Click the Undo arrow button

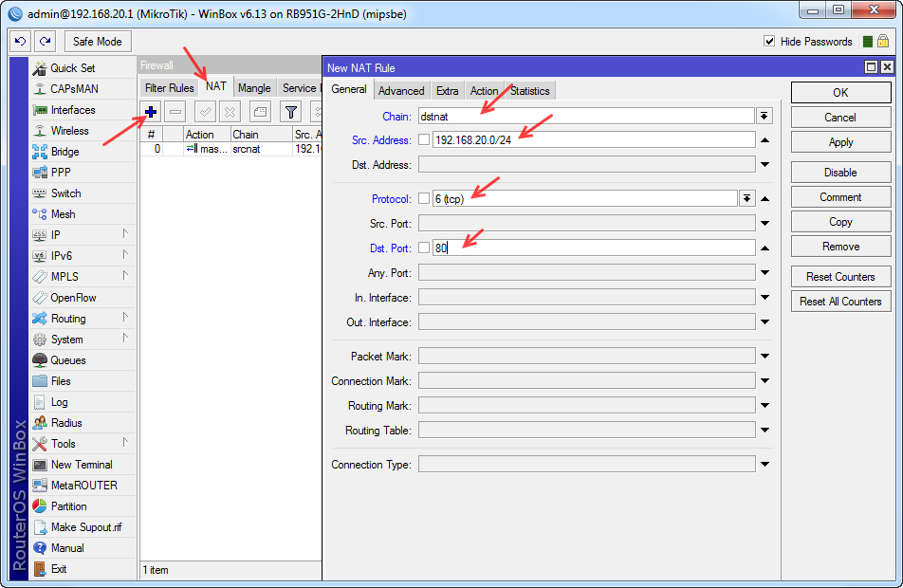pos(21,42)
